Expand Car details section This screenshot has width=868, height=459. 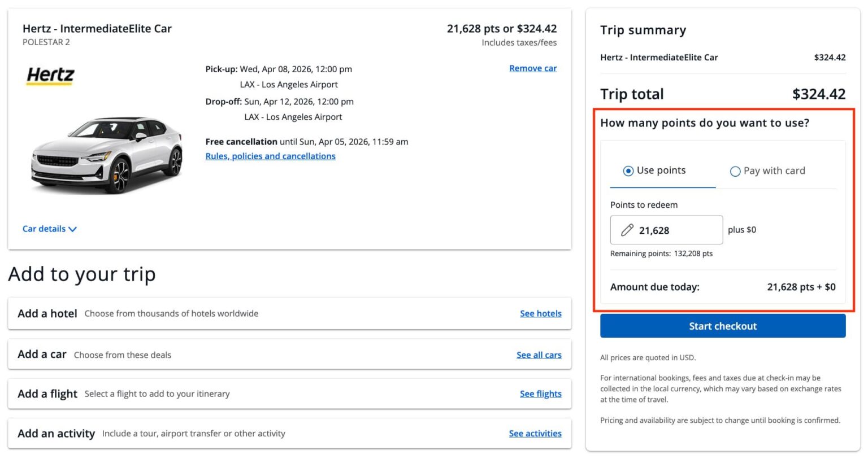(x=49, y=229)
